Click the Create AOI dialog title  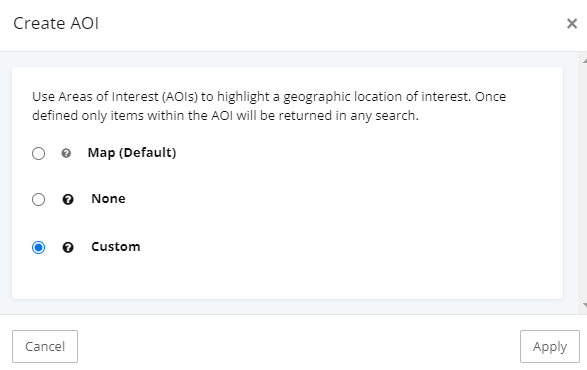[x=56, y=23]
